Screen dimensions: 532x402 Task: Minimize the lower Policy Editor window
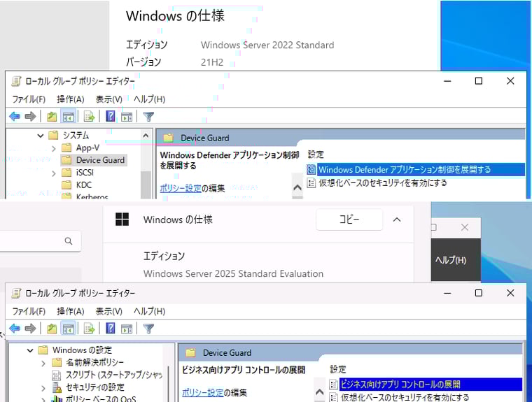447,293
